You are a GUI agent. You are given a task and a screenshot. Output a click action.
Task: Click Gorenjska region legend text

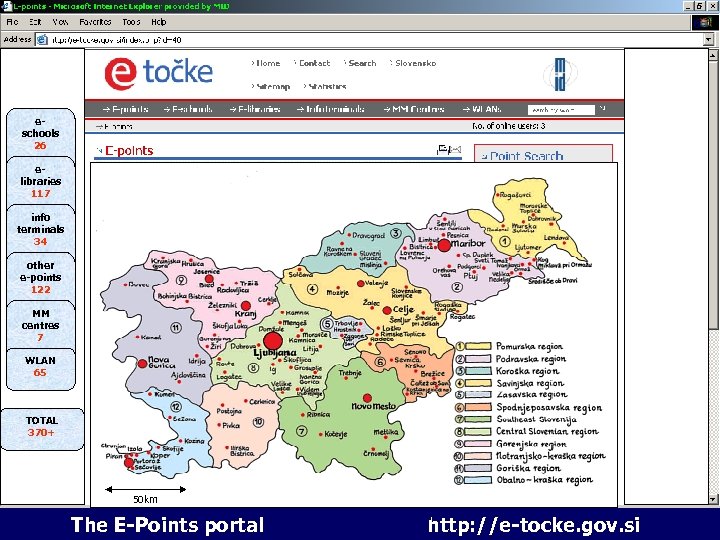tap(531, 444)
